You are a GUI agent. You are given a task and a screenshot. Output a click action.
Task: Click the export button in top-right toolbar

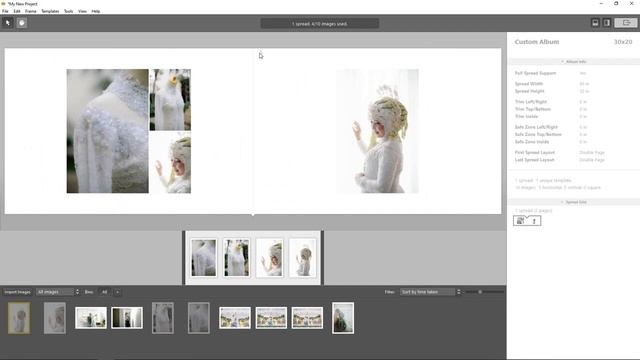click(x=626, y=23)
